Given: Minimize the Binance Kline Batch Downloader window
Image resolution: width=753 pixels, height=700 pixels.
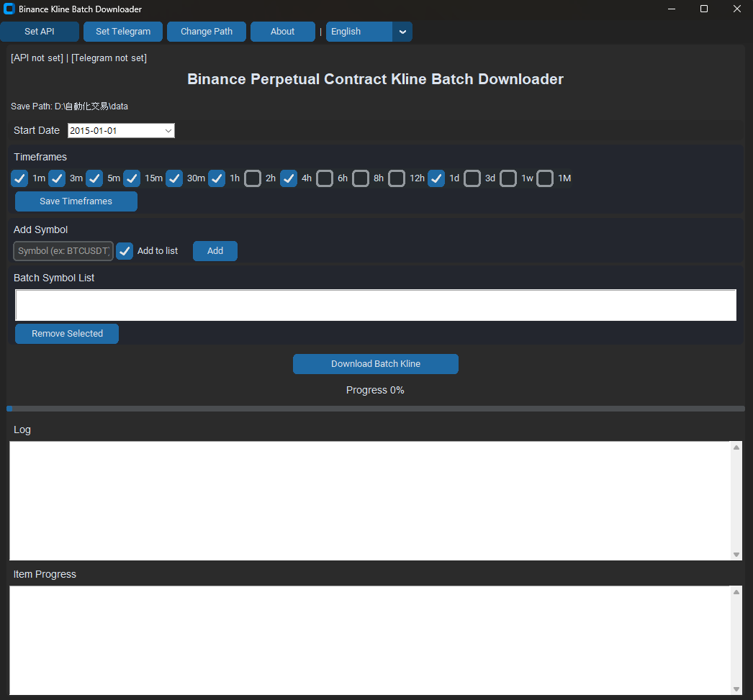Looking at the screenshot, I should (x=672, y=9).
